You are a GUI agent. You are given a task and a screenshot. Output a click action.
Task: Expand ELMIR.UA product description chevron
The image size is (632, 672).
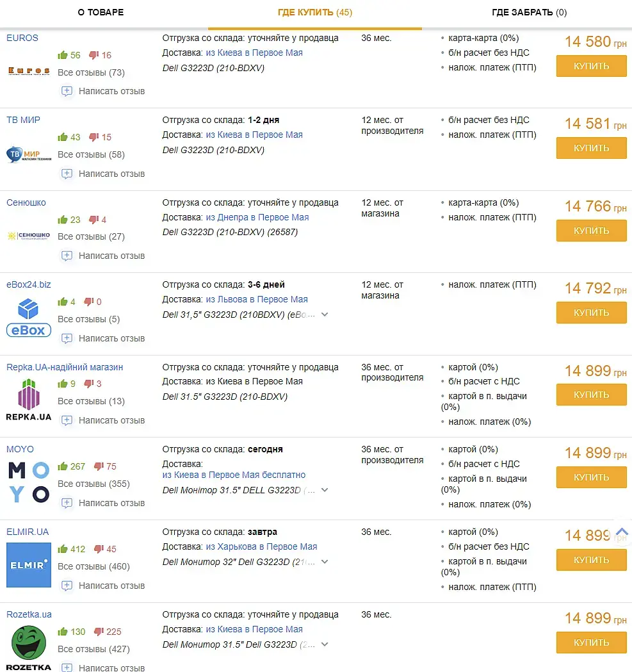pos(325,562)
